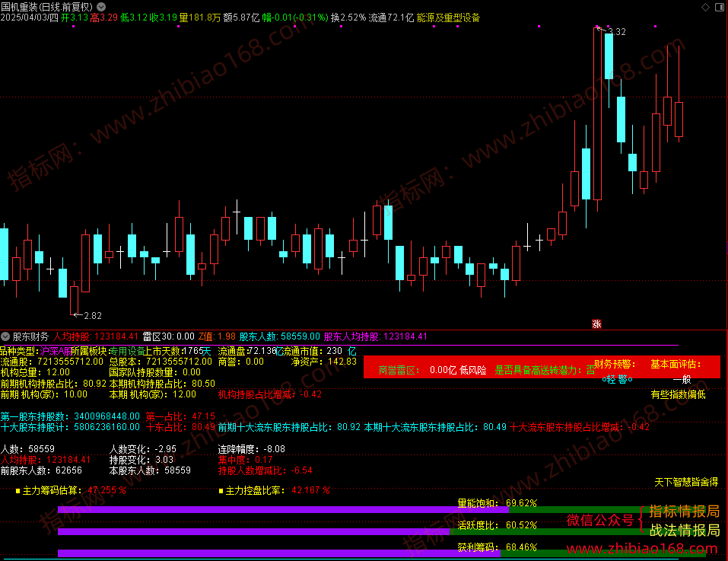Click the 量能饱和 purple progress bar
728x561 pixels.
pyautogui.click(x=283, y=509)
